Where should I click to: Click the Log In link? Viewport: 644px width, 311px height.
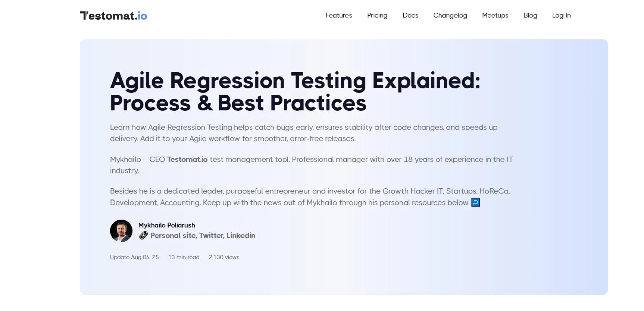[x=561, y=15]
